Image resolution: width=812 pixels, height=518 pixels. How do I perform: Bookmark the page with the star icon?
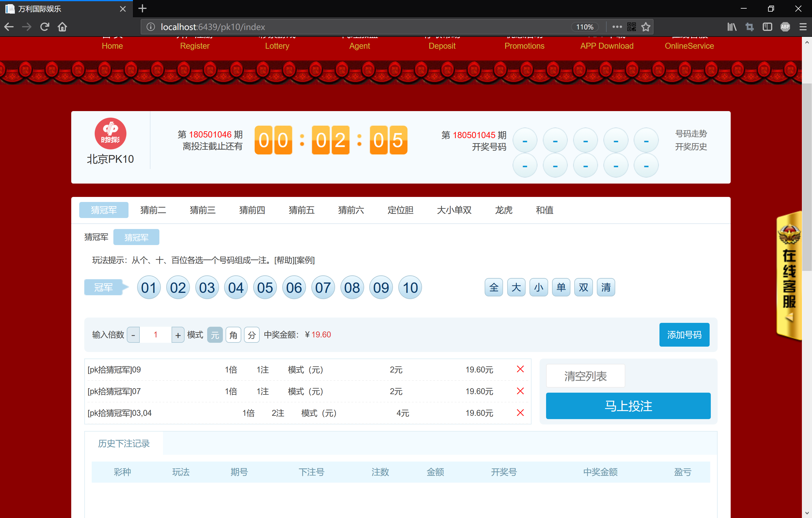pos(646,27)
